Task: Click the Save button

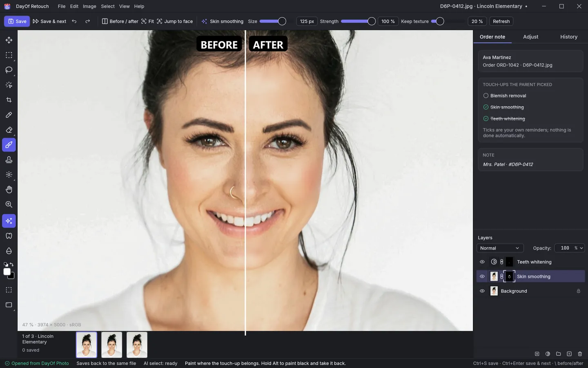Action: tap(17, 21)
